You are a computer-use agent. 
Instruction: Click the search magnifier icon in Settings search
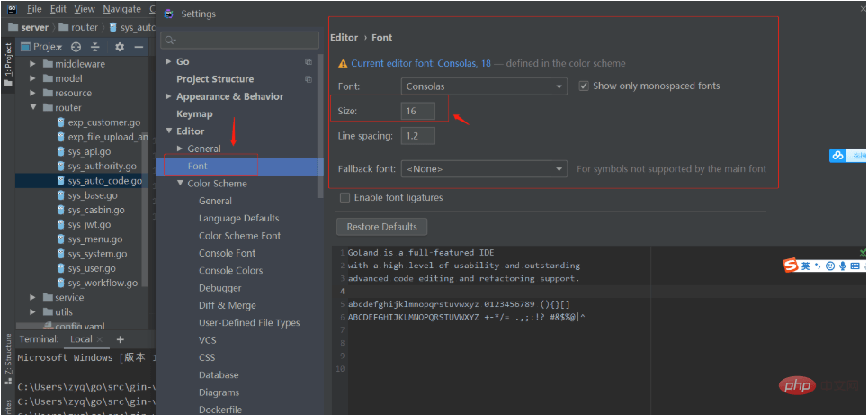(x=170, y=41)
